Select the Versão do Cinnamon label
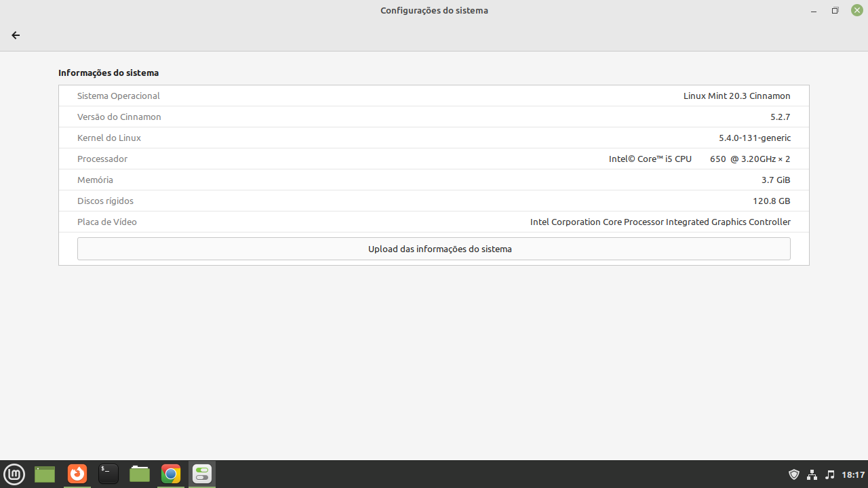 tap(119, 117)
